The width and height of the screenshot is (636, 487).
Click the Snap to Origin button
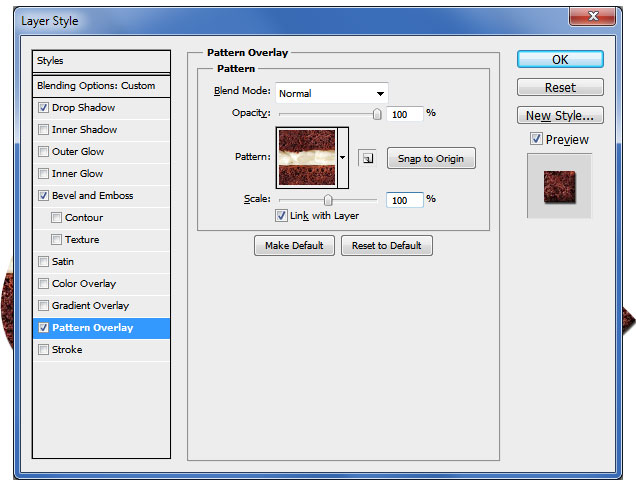point(431,158)
